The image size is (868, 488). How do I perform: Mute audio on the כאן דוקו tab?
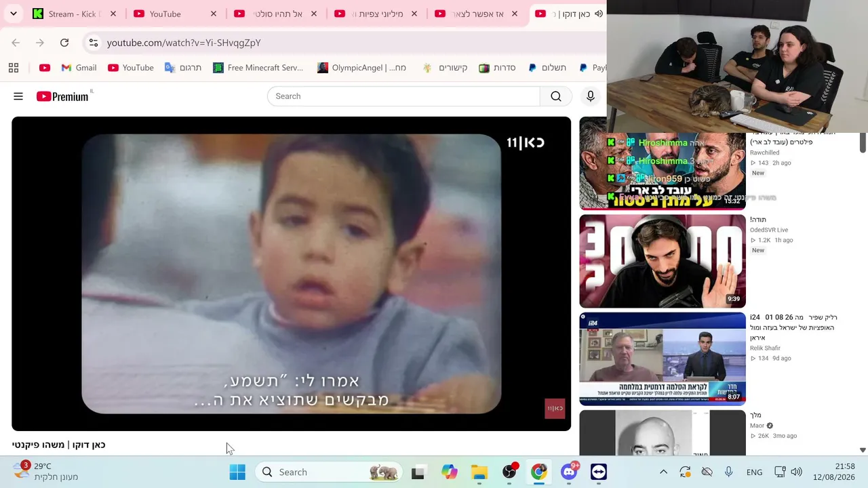(x=599, y=14)
